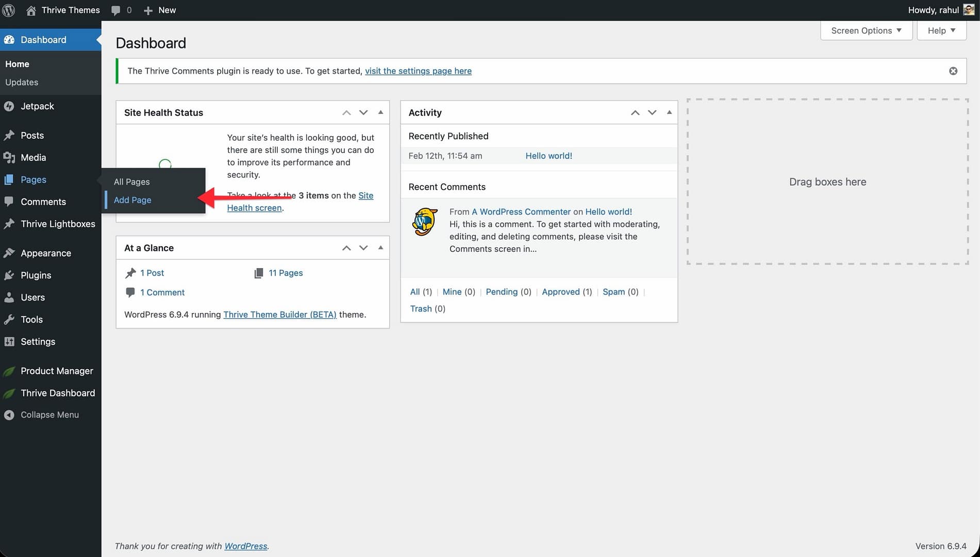Toggle the Activity panel collapse arrow
The width and height of the screenshot is (980, 557).
point(669,112)
